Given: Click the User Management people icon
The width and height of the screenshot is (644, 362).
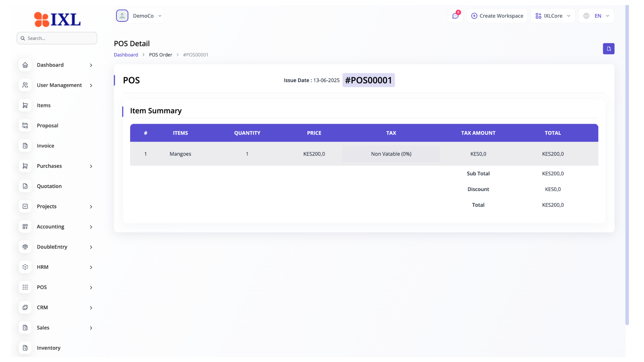Looking at the screenshot, I should (25, 85).
